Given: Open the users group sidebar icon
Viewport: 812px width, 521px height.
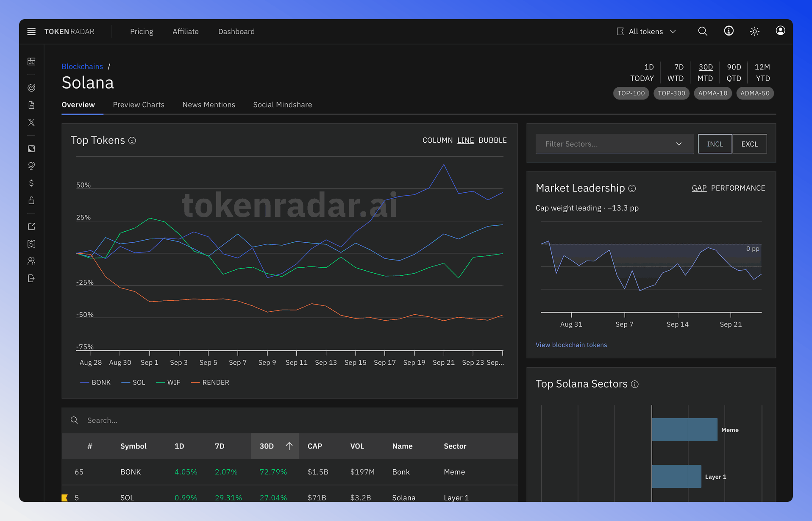Looking at the screenshot, I should (x=31, y=261).
